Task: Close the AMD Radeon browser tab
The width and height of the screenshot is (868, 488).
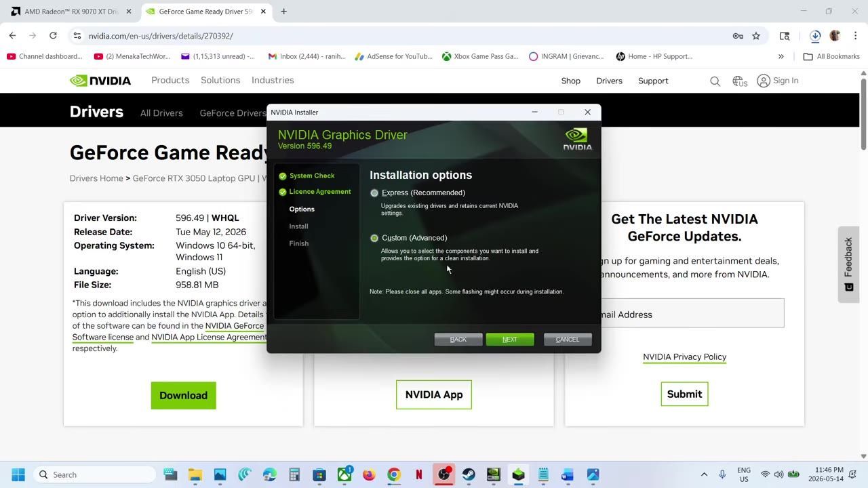Action: tap(129, 12)
